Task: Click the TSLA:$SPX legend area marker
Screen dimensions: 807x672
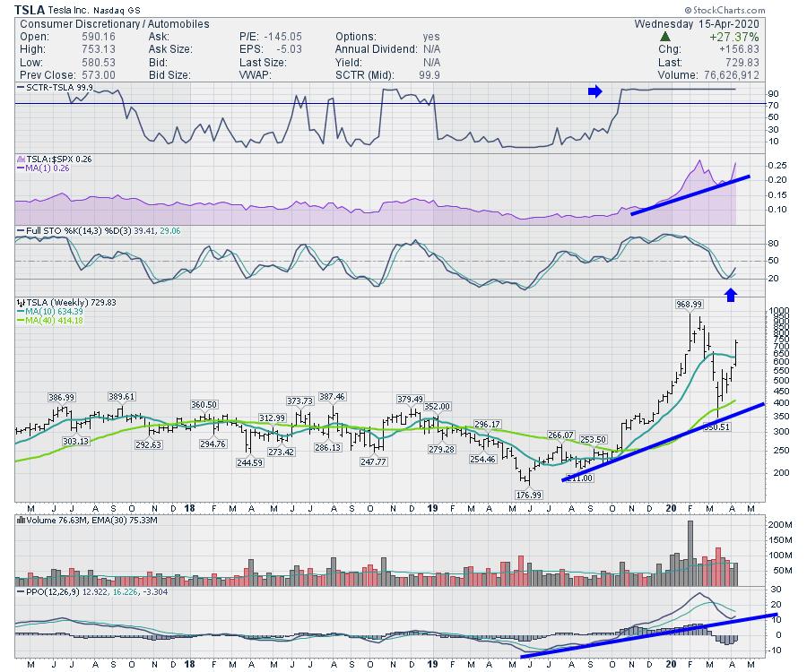Action: (22, 159)
